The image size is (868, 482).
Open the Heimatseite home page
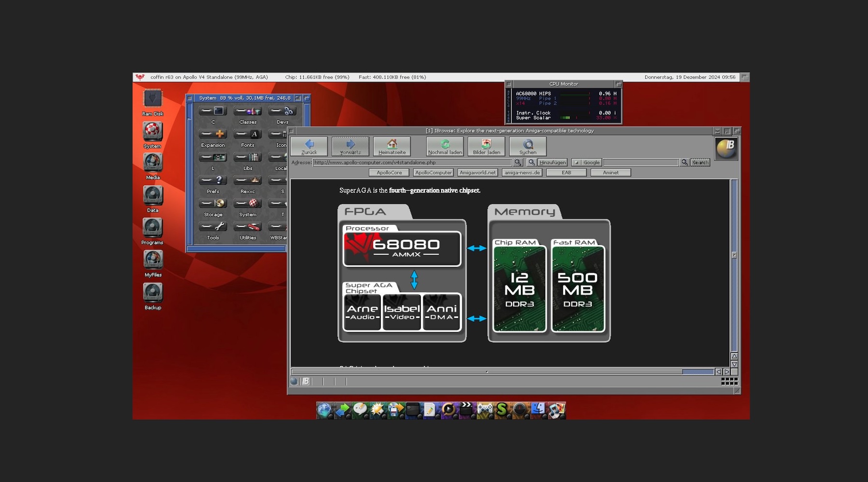(392, 146)
